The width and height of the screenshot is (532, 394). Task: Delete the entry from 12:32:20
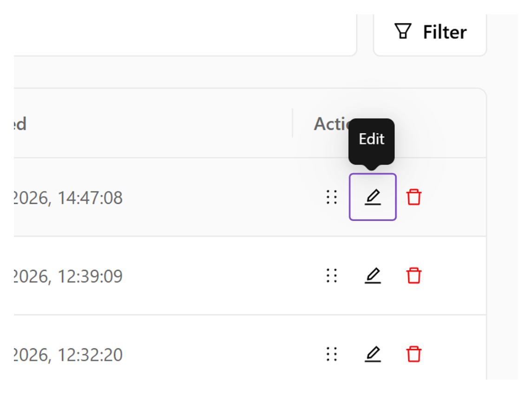click(x=414, y=354)
